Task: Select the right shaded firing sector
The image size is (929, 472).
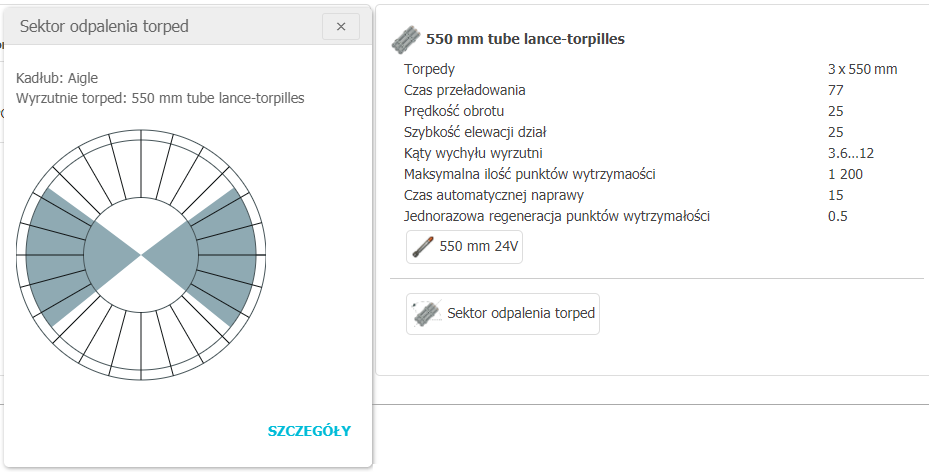Action: [222, 256]
